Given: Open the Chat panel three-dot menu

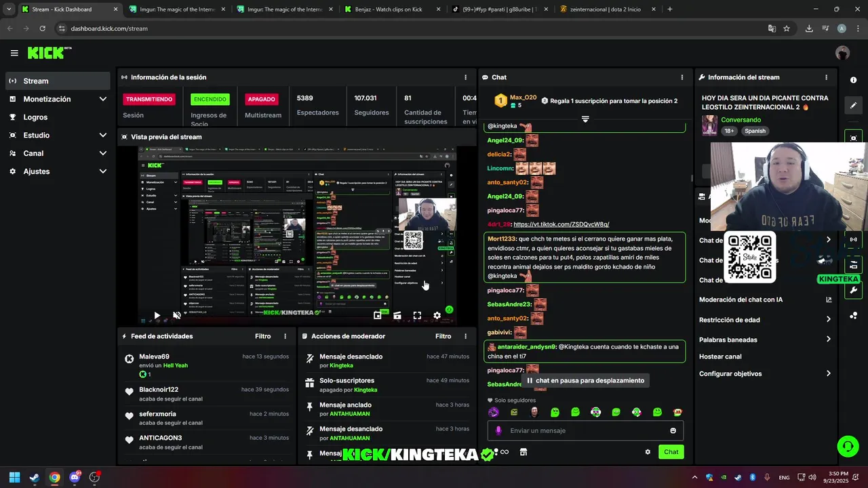Looking at the screenshot, I should [x=682, y=77].
